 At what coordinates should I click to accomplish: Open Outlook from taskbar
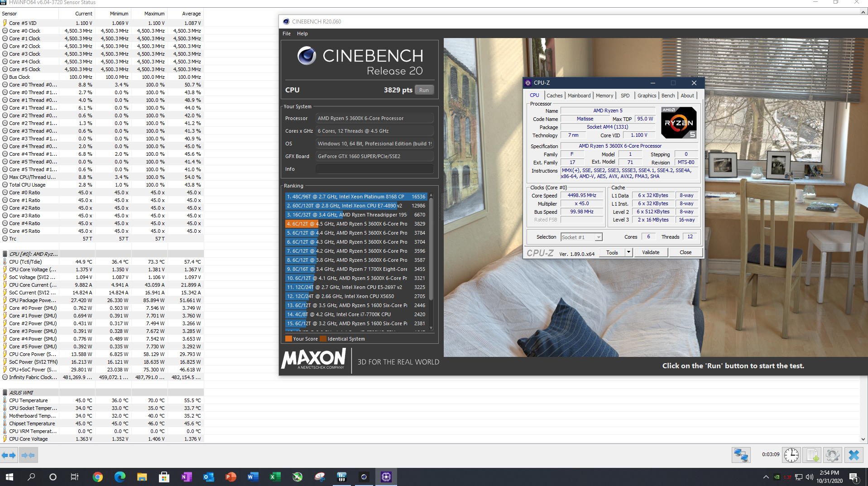coord(208,477)
